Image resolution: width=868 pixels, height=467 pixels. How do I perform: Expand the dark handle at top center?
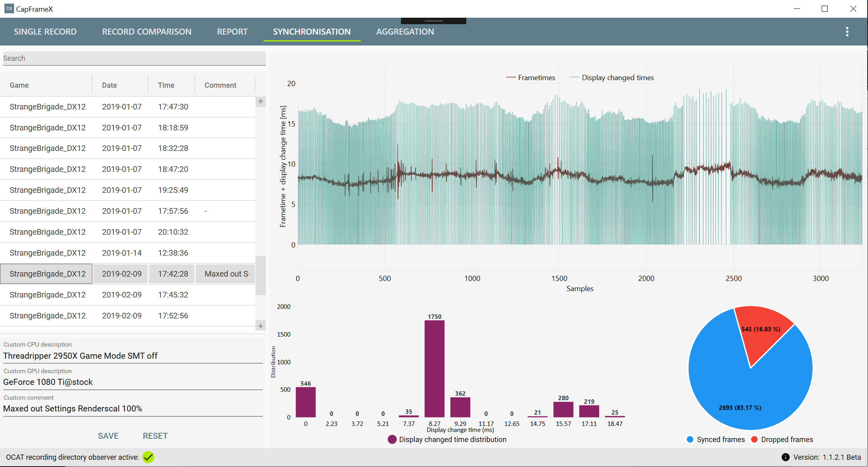(434, 21)
